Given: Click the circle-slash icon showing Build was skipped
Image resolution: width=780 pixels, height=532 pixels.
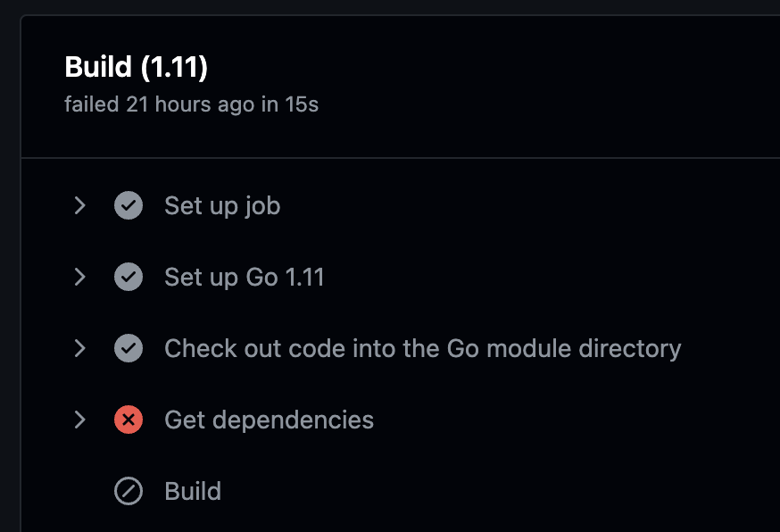Looking at the screenshot, I should click(x=129, y=491).
